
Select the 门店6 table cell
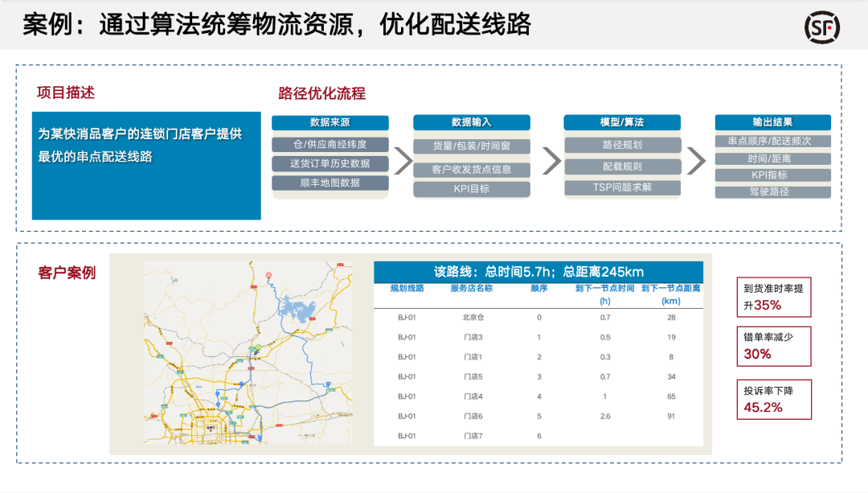point(473,417)
